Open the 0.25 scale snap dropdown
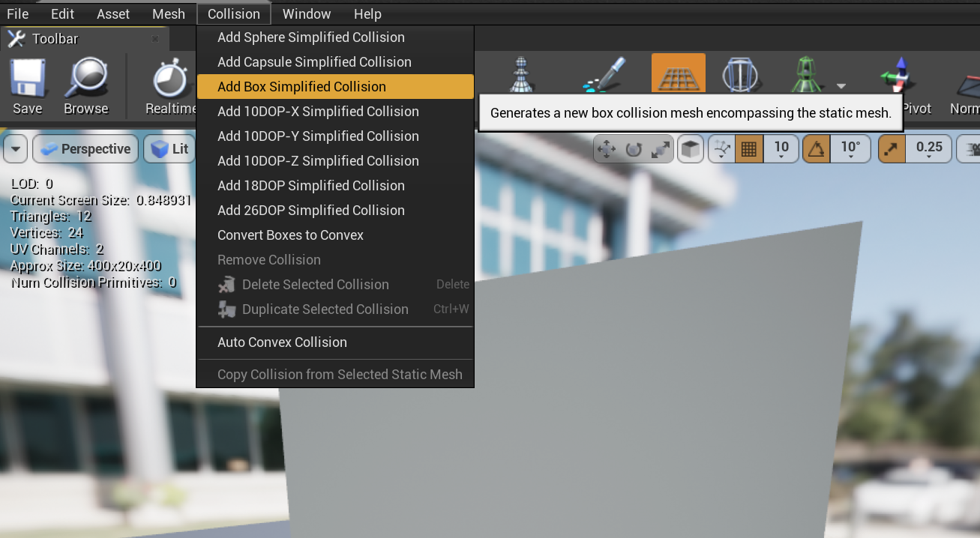Image resolution: width=980 pixels, height=538 pixels. [x=929, y=149]
